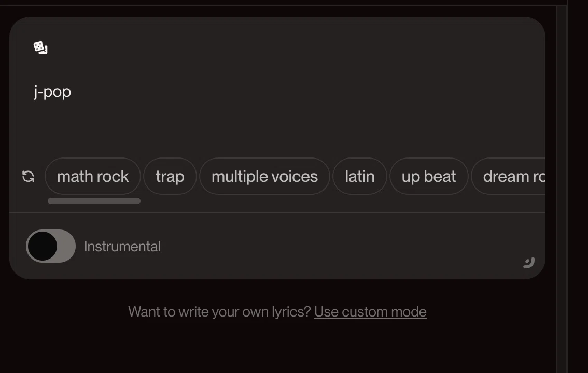Click the Want to write your own lyrics text

coord(219,311)
